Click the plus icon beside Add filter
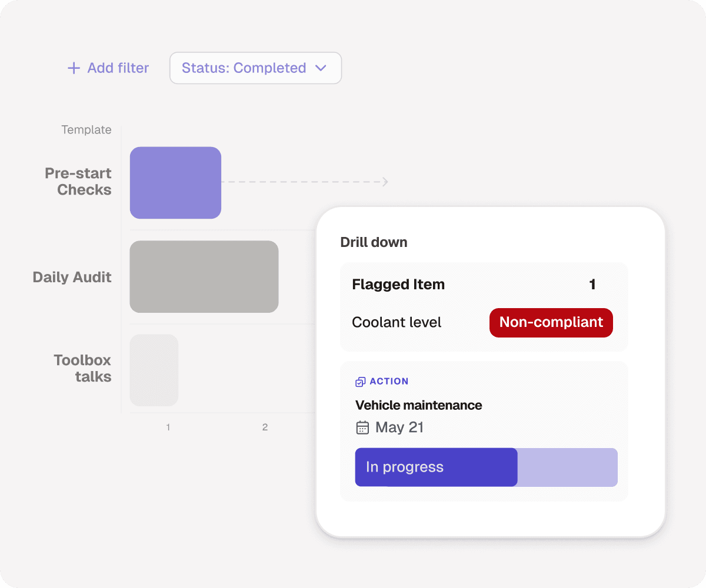Image resolution: width=706 pixels, height=588 pixels. pos(74,68)
